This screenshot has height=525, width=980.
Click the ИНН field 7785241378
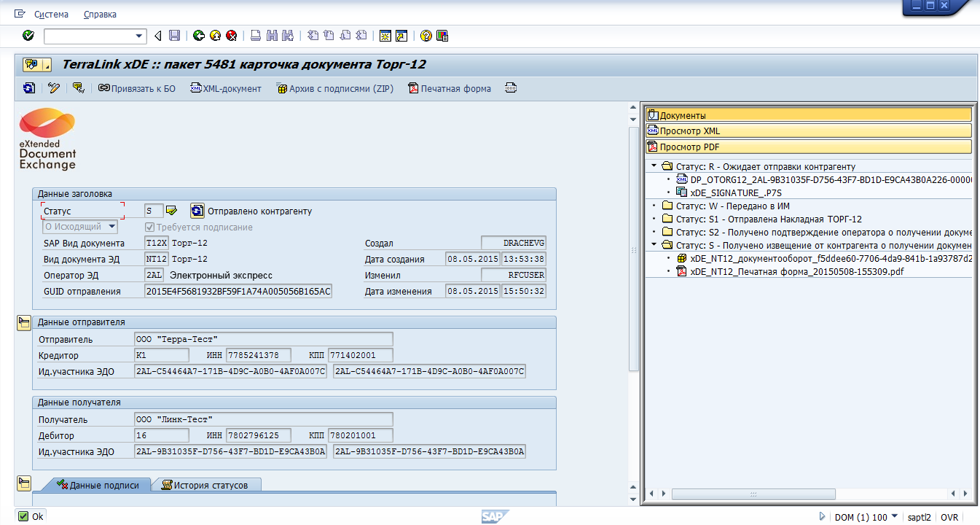(x=259, y=355)
